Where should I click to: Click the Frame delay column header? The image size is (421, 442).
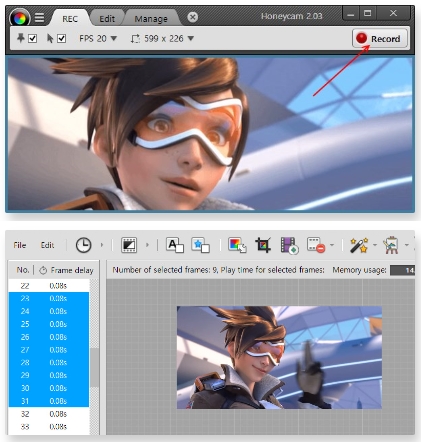(x=66, y=270)
